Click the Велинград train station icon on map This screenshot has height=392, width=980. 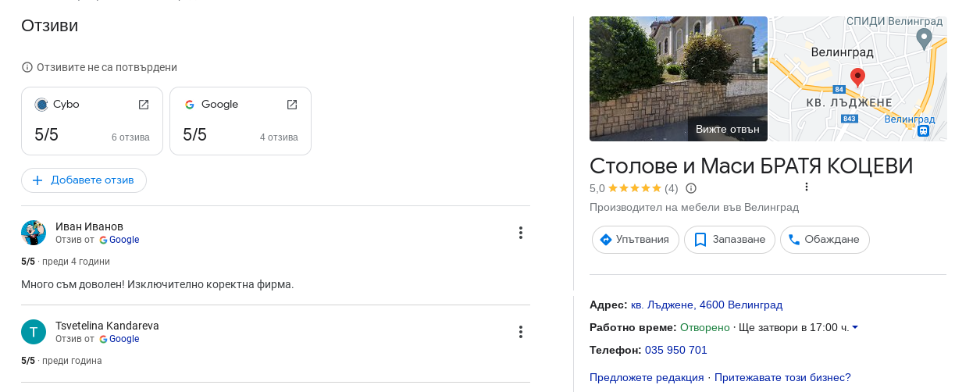(x=924, y=131)
